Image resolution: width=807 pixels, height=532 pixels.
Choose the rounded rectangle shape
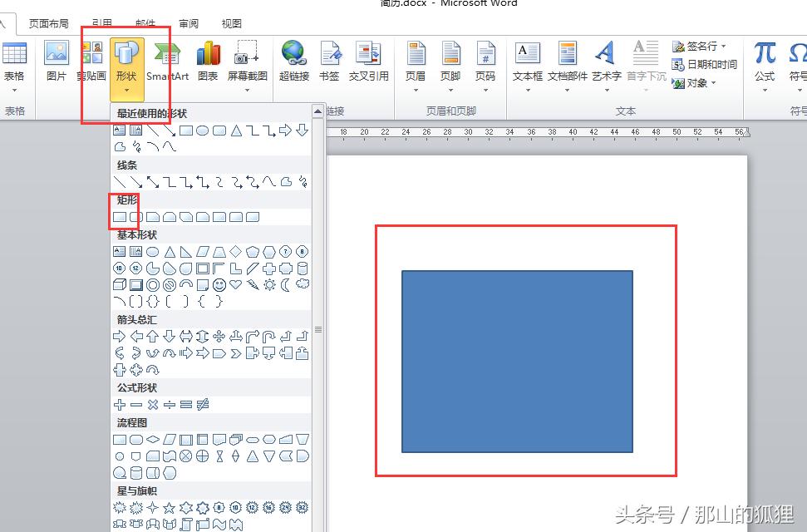click(135, 215)
